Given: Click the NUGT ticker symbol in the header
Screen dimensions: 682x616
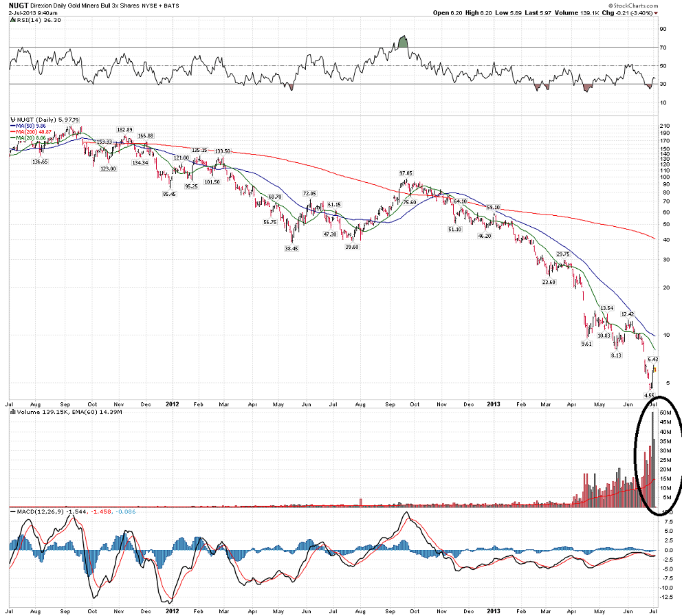Looking at the screenshot, I should coord(19,5).
